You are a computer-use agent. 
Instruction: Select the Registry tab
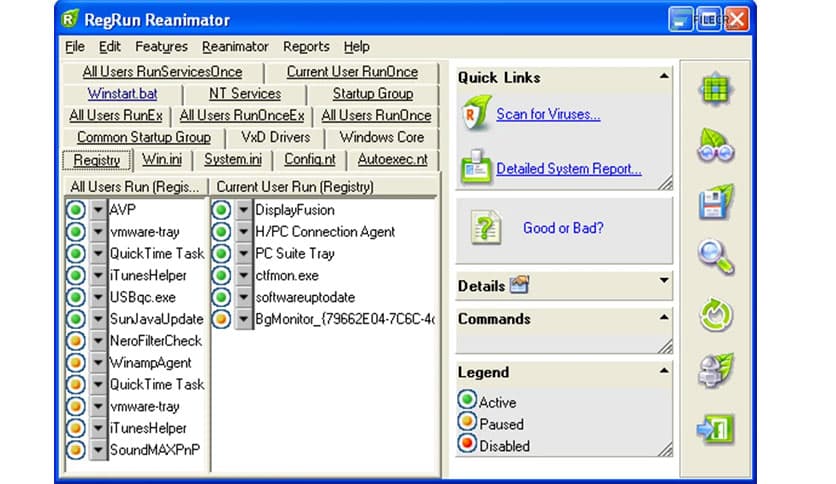click(x=97, y=160)
